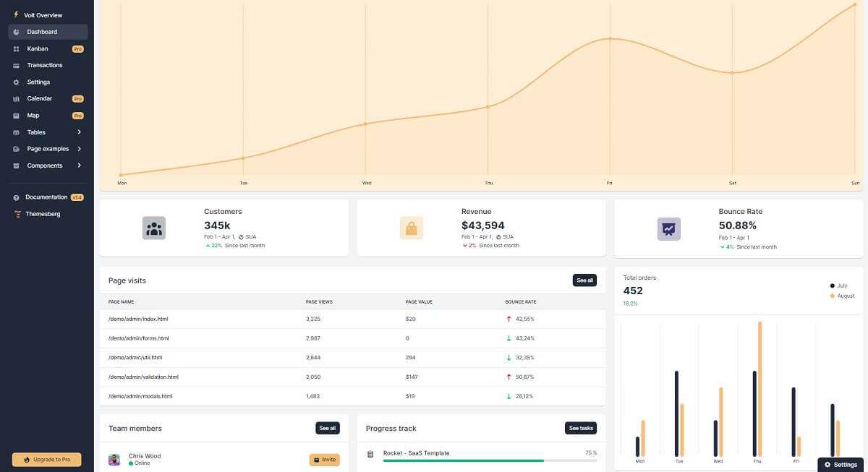Screen dimensions: 868x472
Task: Click the Page Views column header
Action: pos(319,301)
